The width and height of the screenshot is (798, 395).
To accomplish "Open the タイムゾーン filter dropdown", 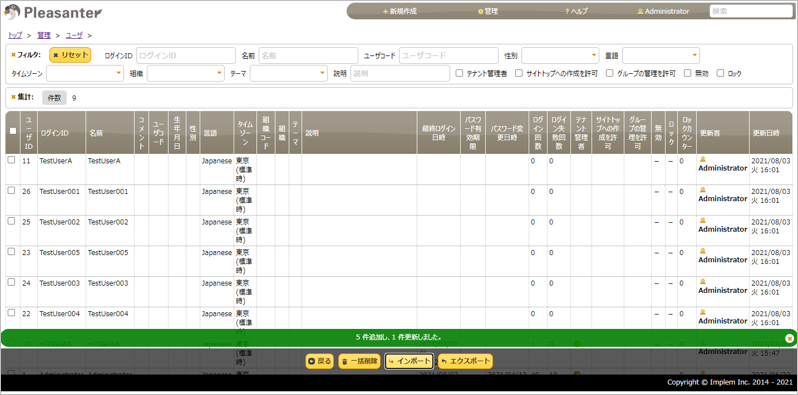I will coord(85,74).
